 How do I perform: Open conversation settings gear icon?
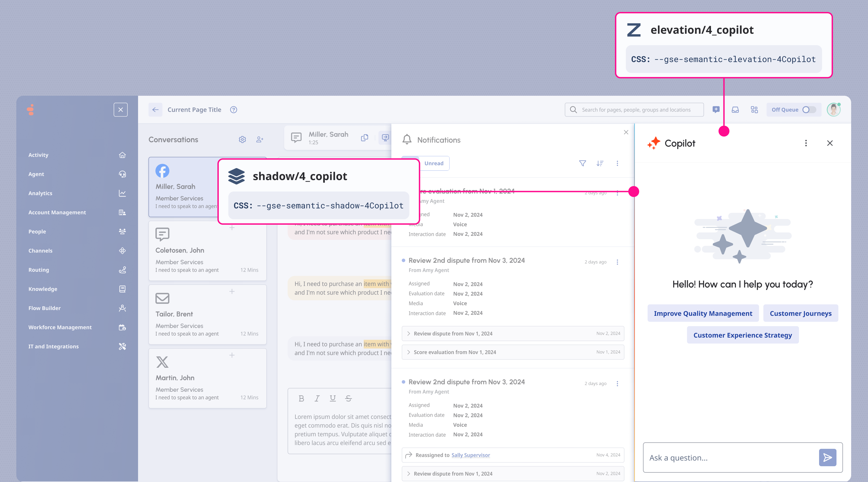pyautogui.click(x=242, y=139)
